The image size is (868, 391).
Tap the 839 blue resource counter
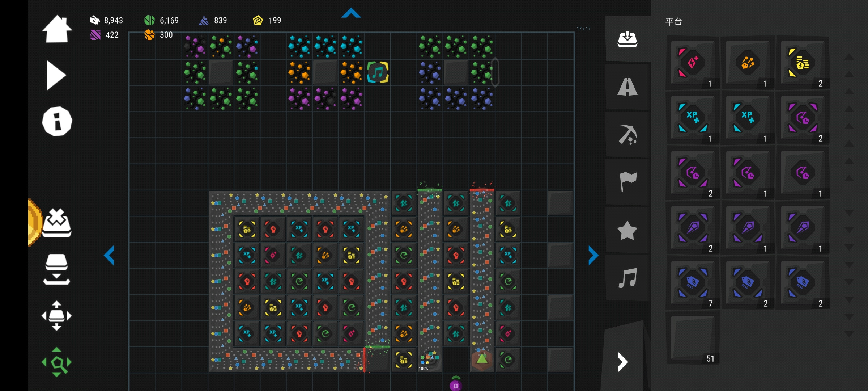213,20
